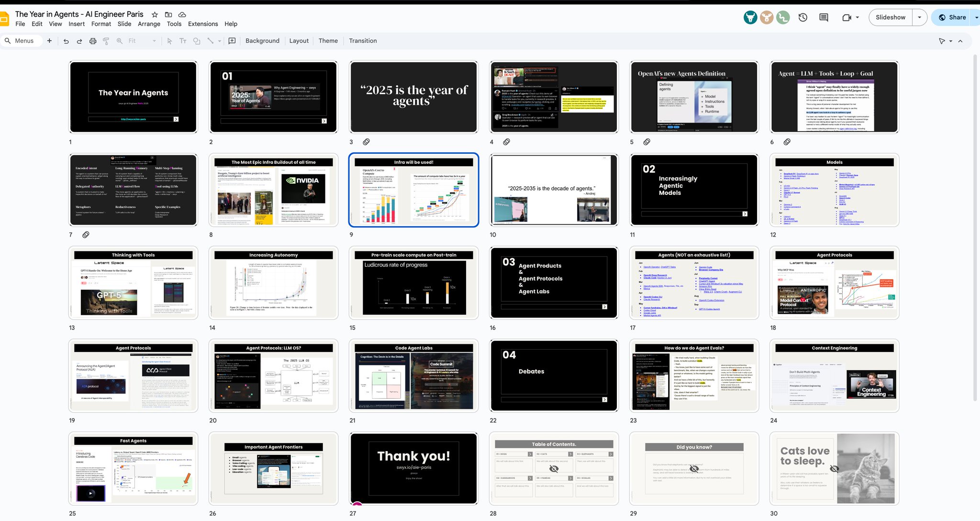Click the move-to-folder icon beside title
The height and width of the screenshot is (521, 980).
pyautogui.click(x=168, y=15)
